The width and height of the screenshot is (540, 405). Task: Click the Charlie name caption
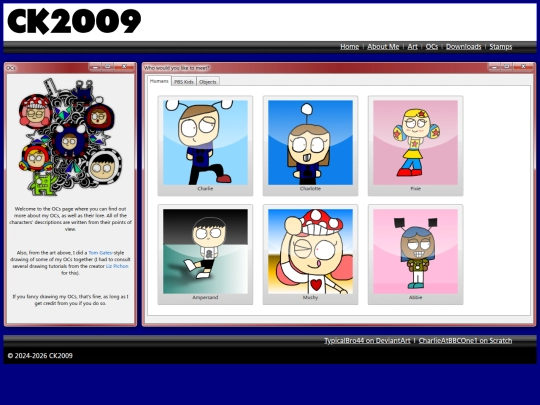coord(205,189)
